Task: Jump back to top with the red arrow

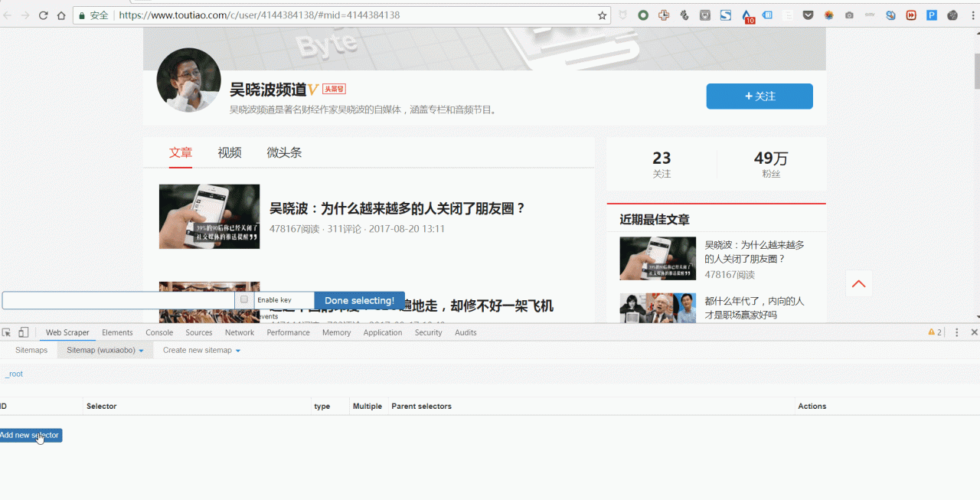Action: click(x=859, y=284)
